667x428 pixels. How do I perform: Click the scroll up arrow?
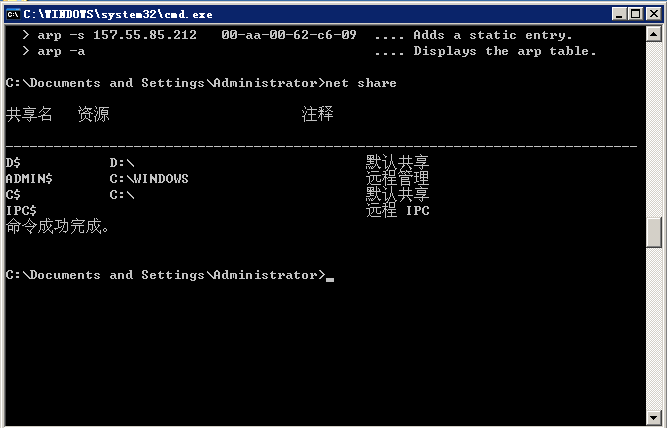654,35
